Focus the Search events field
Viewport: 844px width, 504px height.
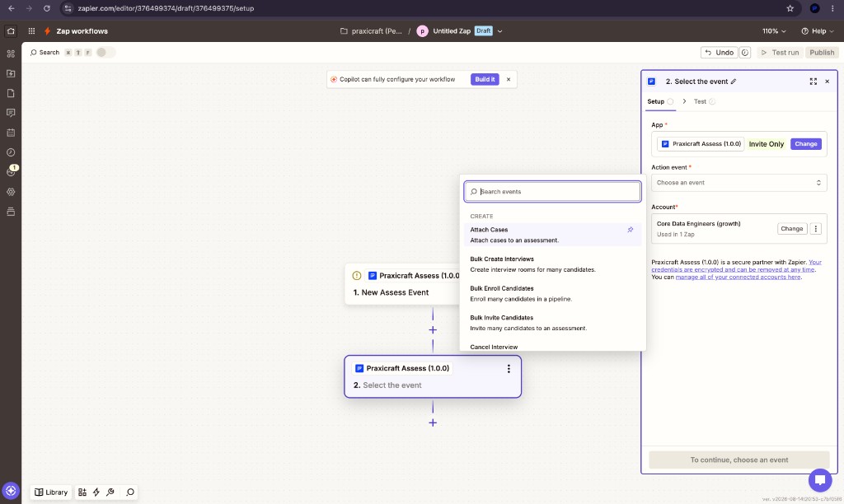click(552, 192)
